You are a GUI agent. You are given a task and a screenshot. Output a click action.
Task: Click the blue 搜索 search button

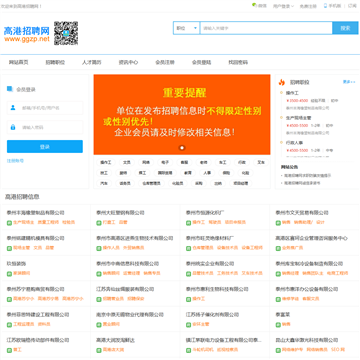[x=345, y=28]
